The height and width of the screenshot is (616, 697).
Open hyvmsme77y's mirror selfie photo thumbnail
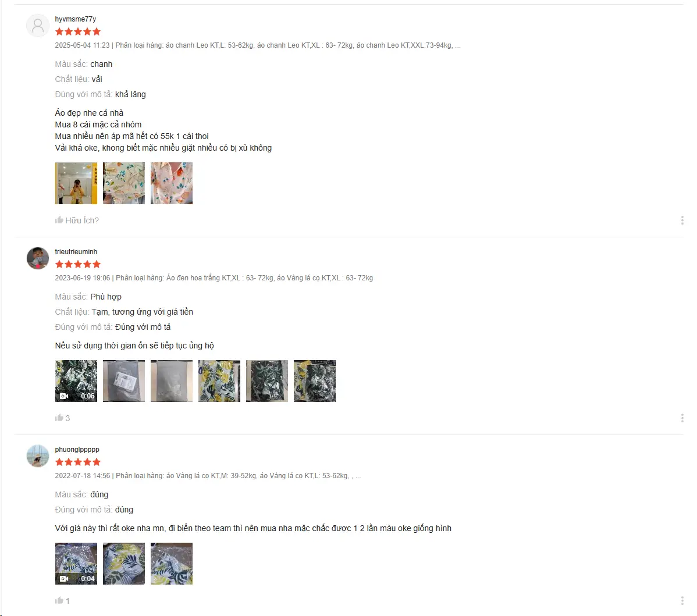point(76,183)
